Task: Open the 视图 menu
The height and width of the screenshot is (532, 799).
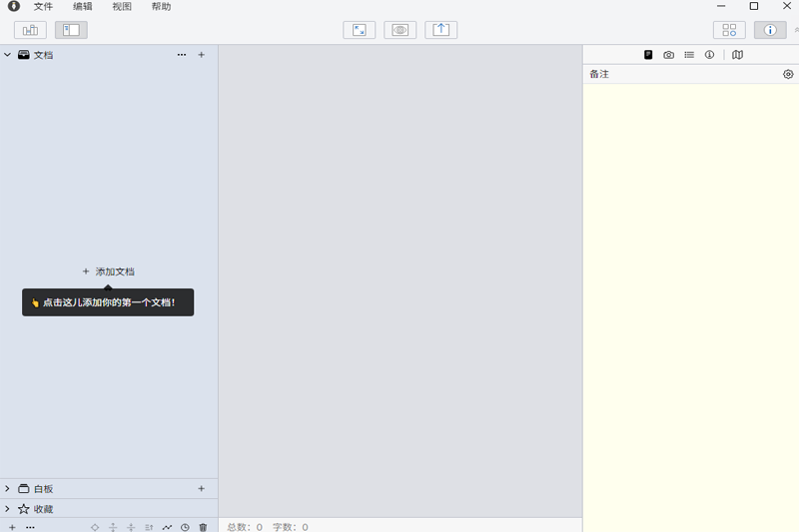Action: click(122, 7)
